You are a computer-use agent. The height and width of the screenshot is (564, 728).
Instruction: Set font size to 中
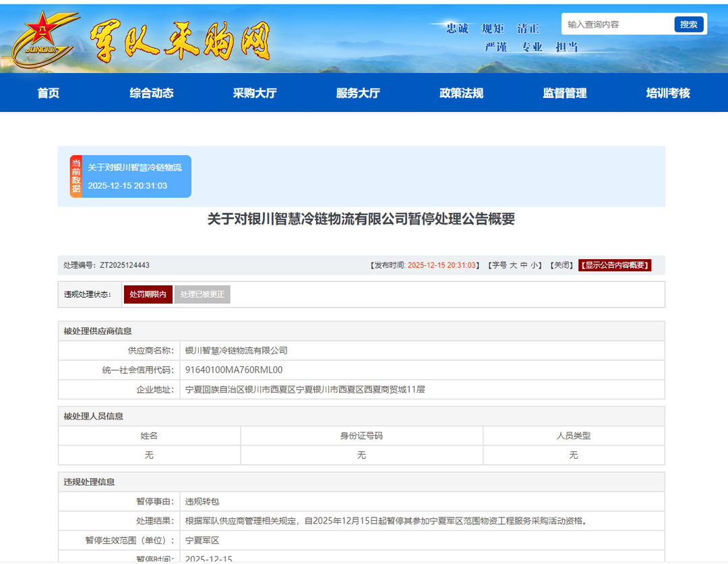pos(523,265)
